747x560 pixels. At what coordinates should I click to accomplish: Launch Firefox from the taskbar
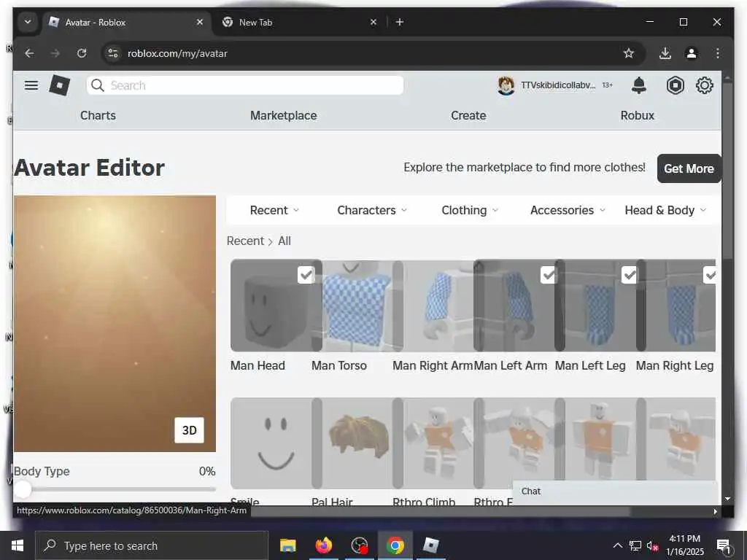pyautogui.click(x=323, y=545)
